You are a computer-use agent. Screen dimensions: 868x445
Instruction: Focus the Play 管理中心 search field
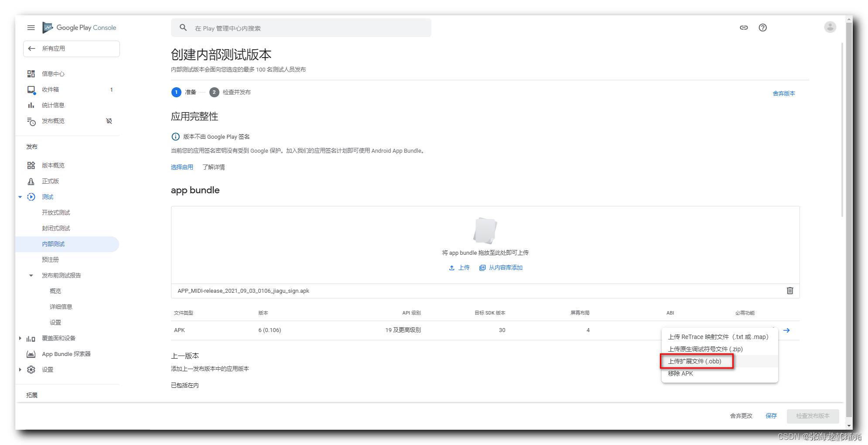point(301,28)
